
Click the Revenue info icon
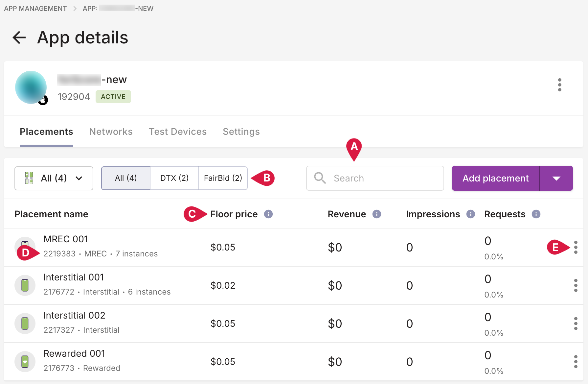(376, 214)
